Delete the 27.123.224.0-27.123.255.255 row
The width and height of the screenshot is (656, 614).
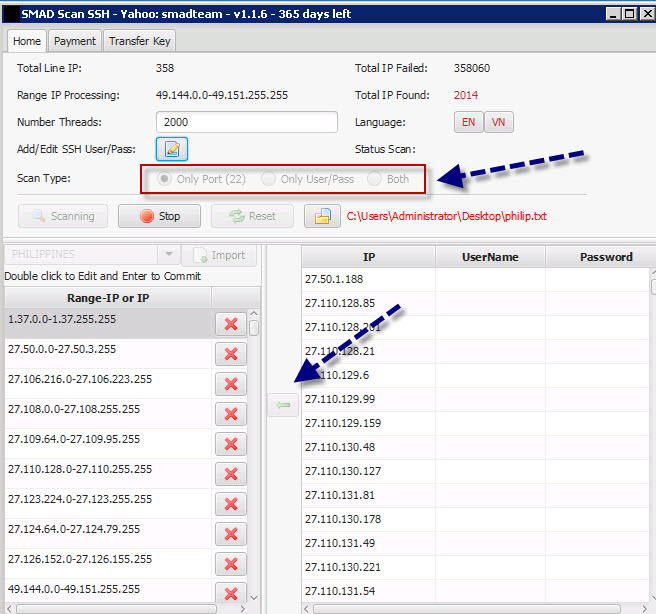click(x=231, y=504)
